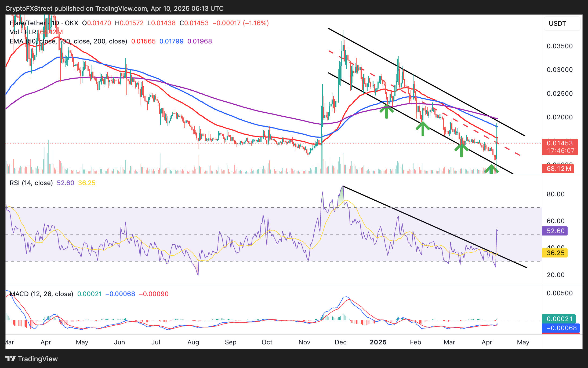The height and width of the screenshot is (368, 588).
Task: Click the 36.25 yellow RSI label
Action: tap(555, 253)
